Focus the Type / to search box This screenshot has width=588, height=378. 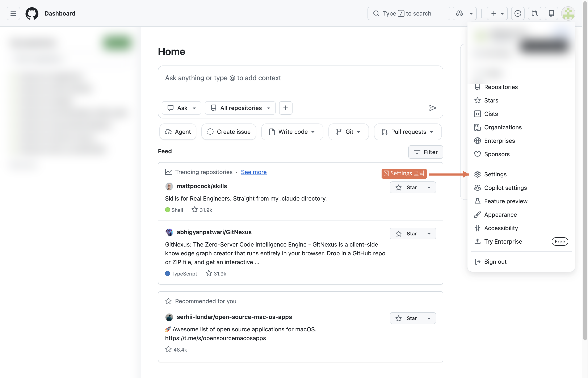[x=409, y=13]
